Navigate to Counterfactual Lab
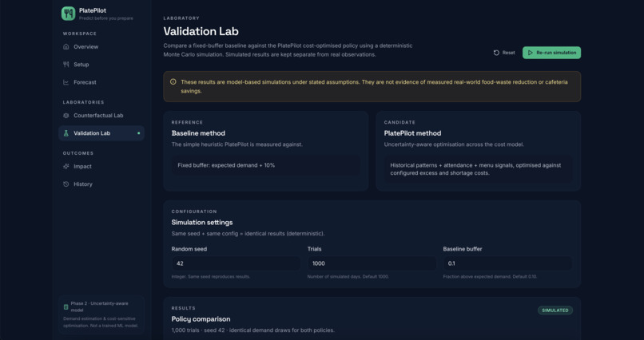Image resolution: width=644 pixels, height=340 pixels. [101, 115]
